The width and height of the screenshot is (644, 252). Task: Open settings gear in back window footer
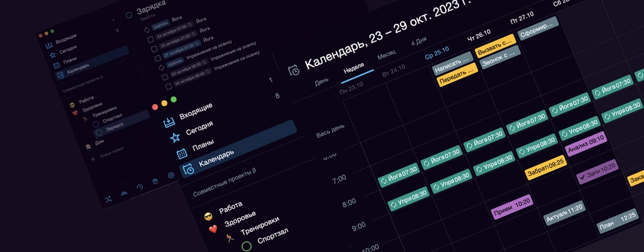point(171,175)
